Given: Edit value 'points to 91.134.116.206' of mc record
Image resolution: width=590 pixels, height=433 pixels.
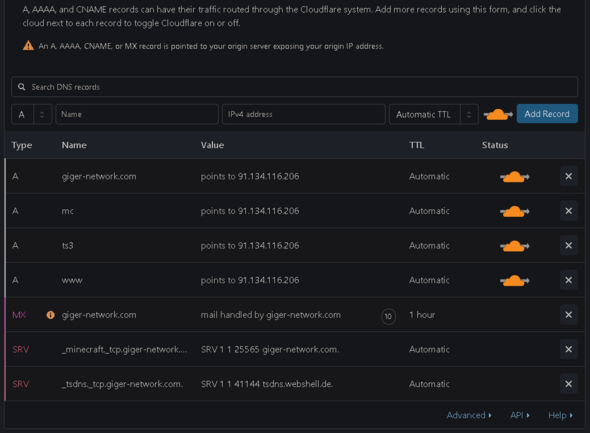Looking at the screenshot, I should [x=250, y=211].
